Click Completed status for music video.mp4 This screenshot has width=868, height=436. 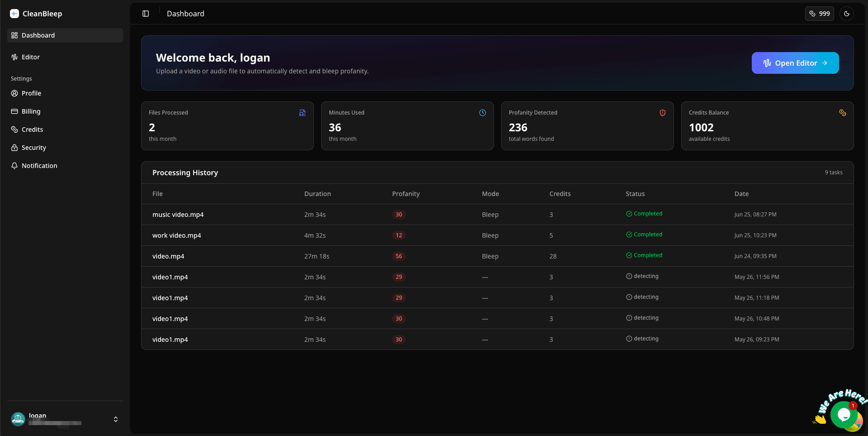coord(644,214)
